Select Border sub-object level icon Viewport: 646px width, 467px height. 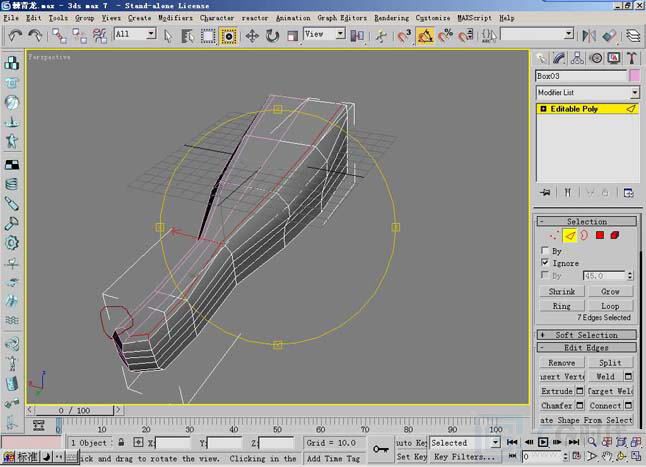pos(584,236)
